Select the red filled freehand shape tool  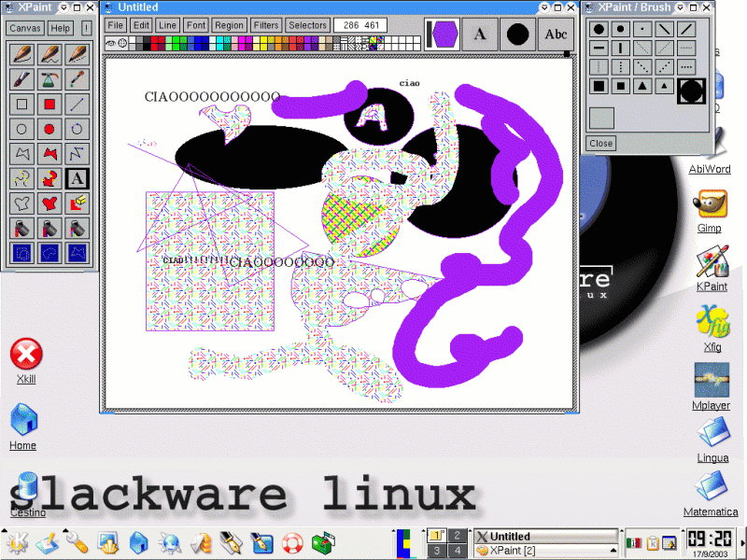(49, 203)
